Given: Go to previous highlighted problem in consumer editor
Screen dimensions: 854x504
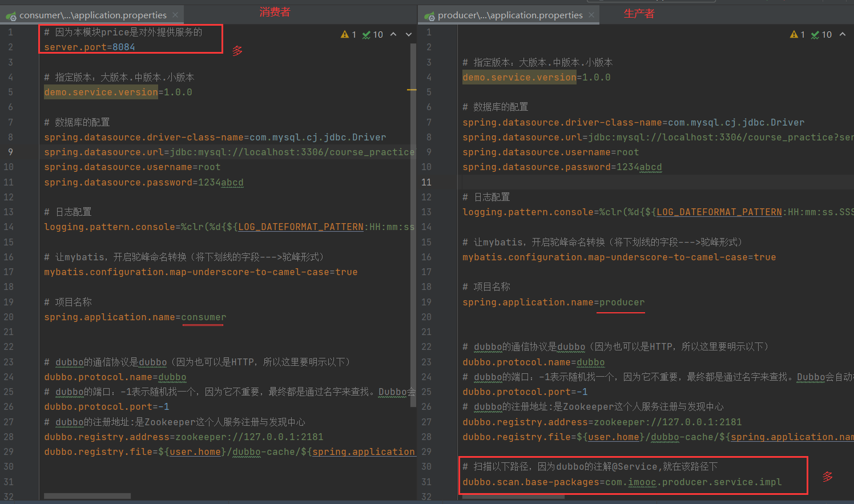Looking at the screenshot, I should click(393, 34).
